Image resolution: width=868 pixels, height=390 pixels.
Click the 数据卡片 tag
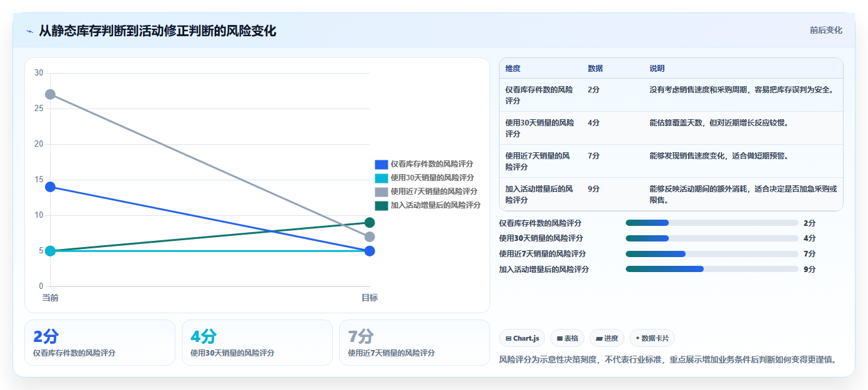tap(652, 338)
